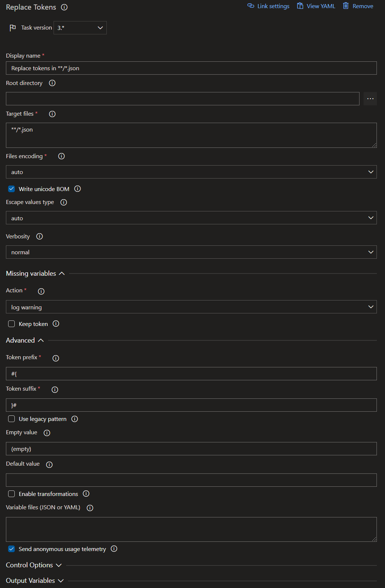Click the info icon for Token prefix
This screenshot has width=385, height=588.
pyautogui.click(x=55, y=358)
